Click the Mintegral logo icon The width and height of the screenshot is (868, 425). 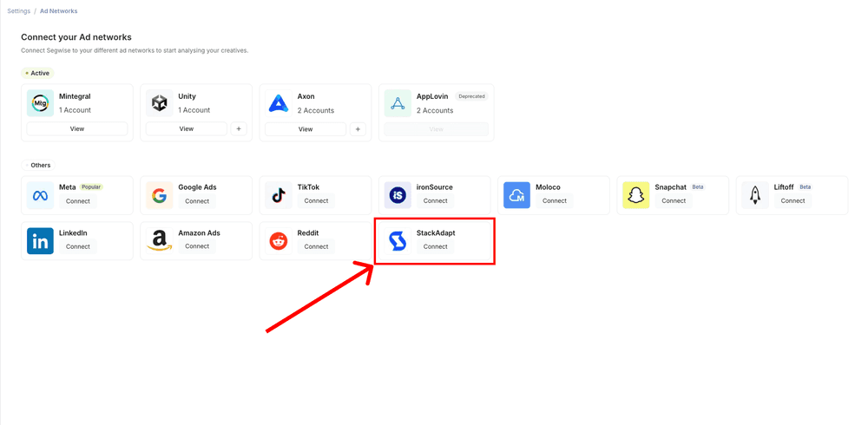coord(41,103)
